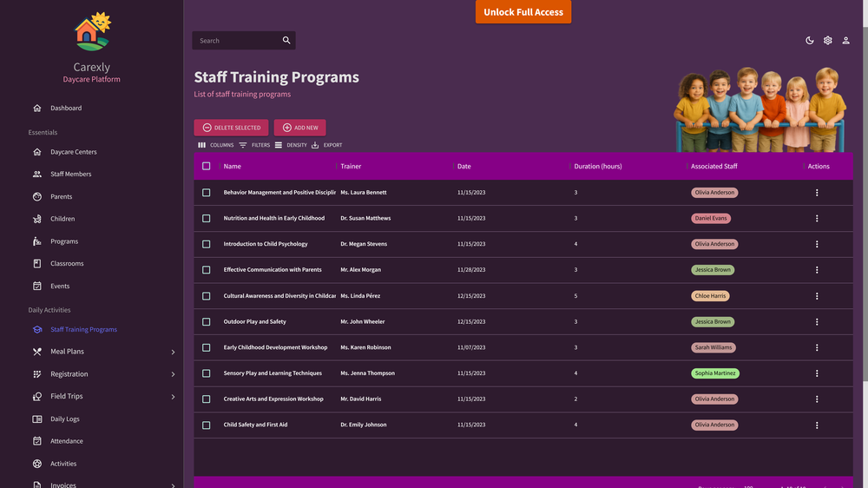Open settings gear icon
The width and height of the screenshot is (868, 488).
827,41
